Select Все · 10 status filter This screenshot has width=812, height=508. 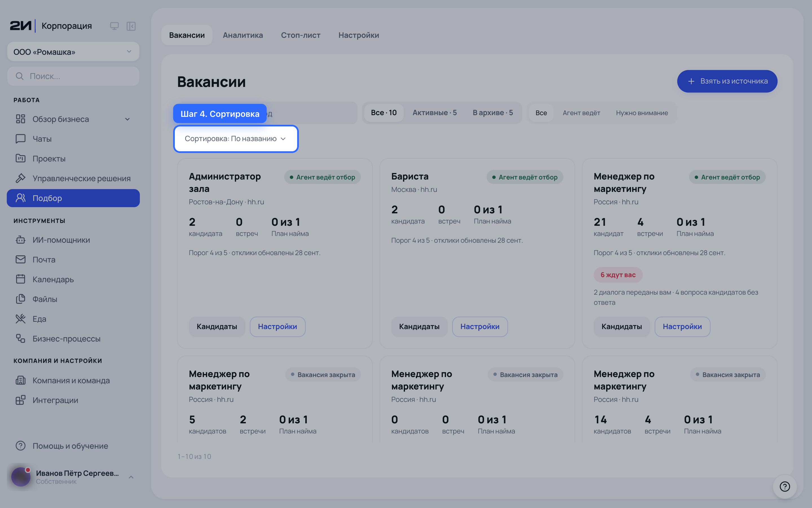383,113
